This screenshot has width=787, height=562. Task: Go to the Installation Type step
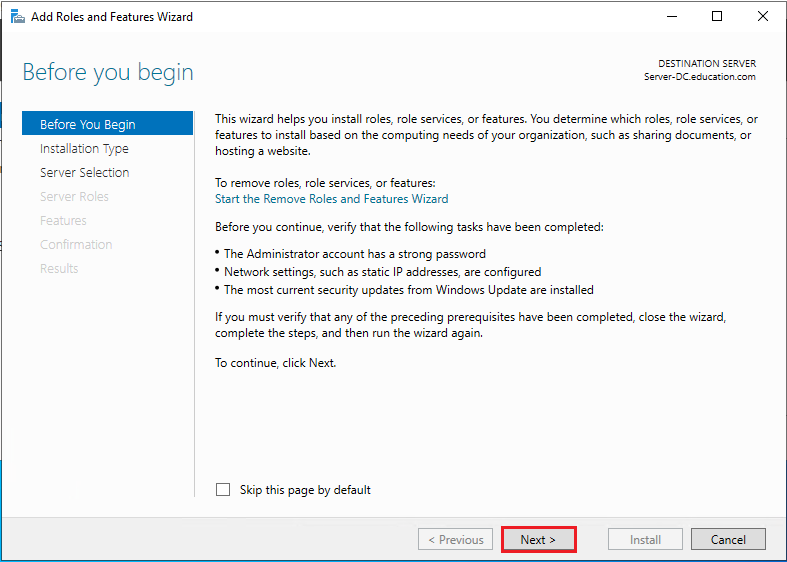click(x=84, y=149)
